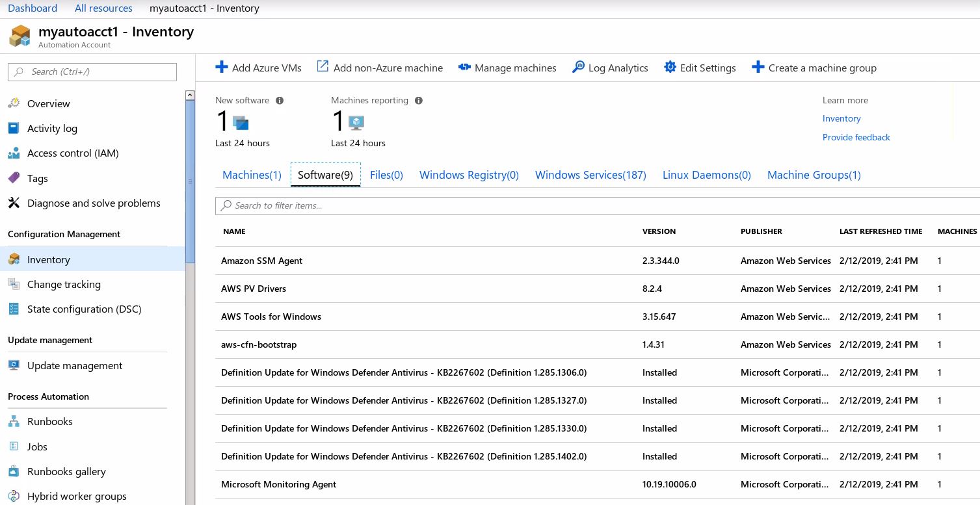Switch to the Machines(1) tab
This screenshot has height=505, width=980.
click(252, 175)
